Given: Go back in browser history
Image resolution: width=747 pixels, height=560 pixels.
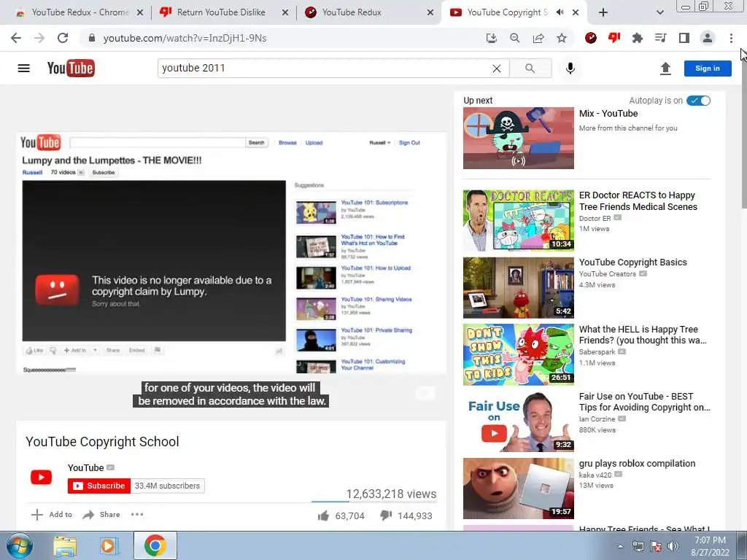Looking at the screenshot, I should point(16,38).
